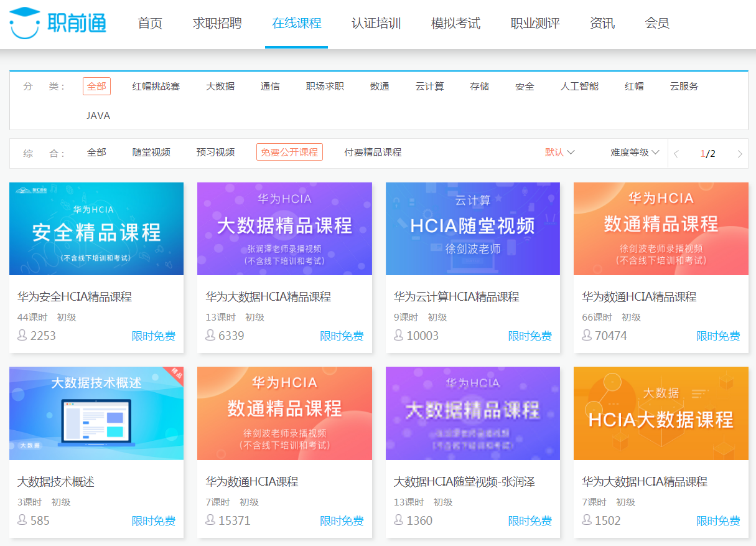Filter category by 人工智能
The image size is (756, 546).
tap(579, 87)
